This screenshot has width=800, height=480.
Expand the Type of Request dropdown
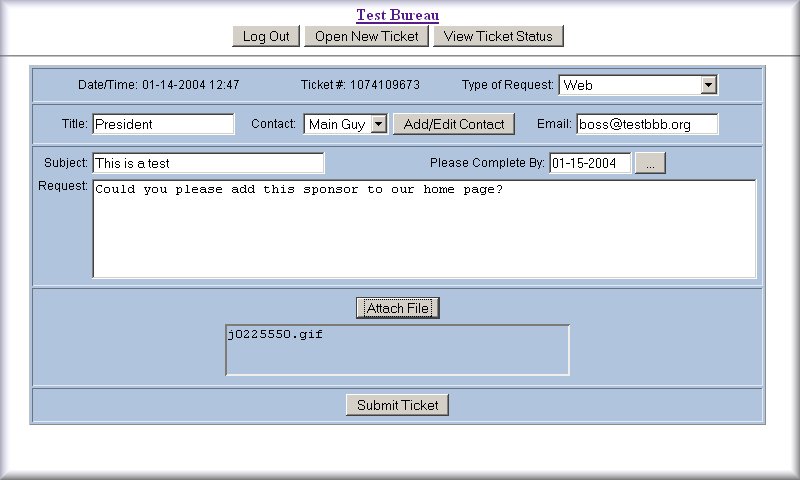pos(708,85)
